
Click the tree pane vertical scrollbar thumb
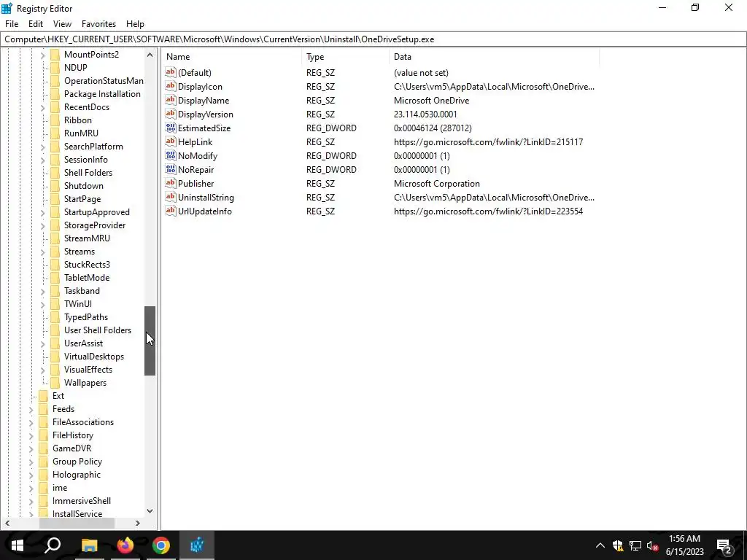[150, 341]
